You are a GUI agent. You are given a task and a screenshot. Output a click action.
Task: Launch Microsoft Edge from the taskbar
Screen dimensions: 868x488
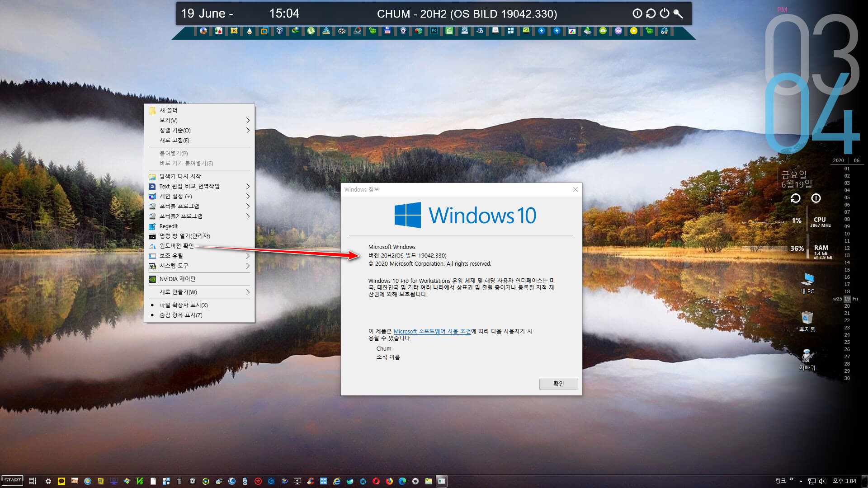(402, 481)
